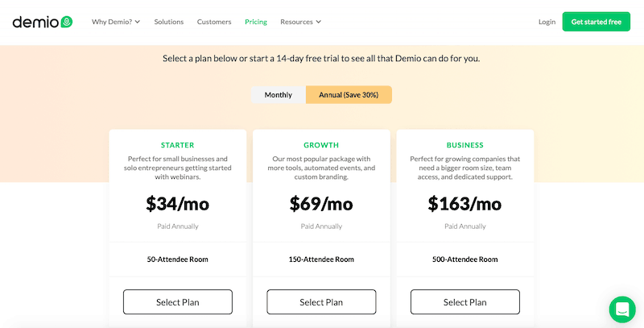Screen dimensions: 644x328
Task: Select Plan for the Starter tier
Action: point(178,302)
